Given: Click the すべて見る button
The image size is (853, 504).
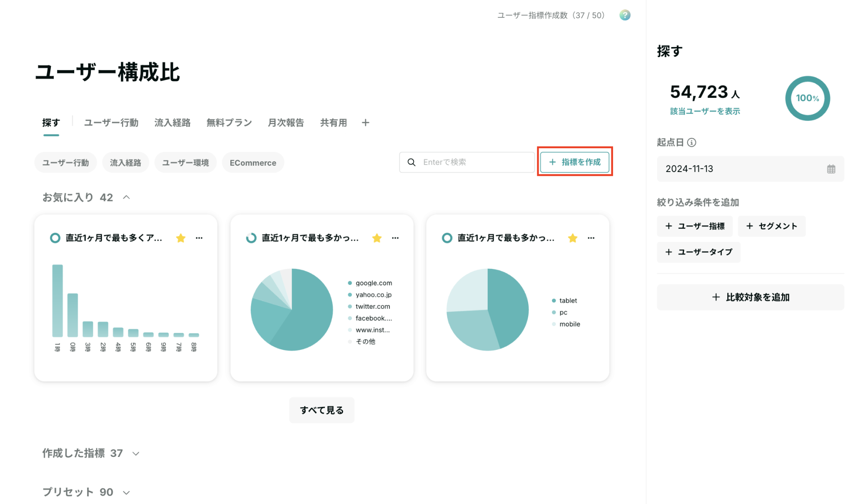Looking at the screenshot, I should click(322, 410).
